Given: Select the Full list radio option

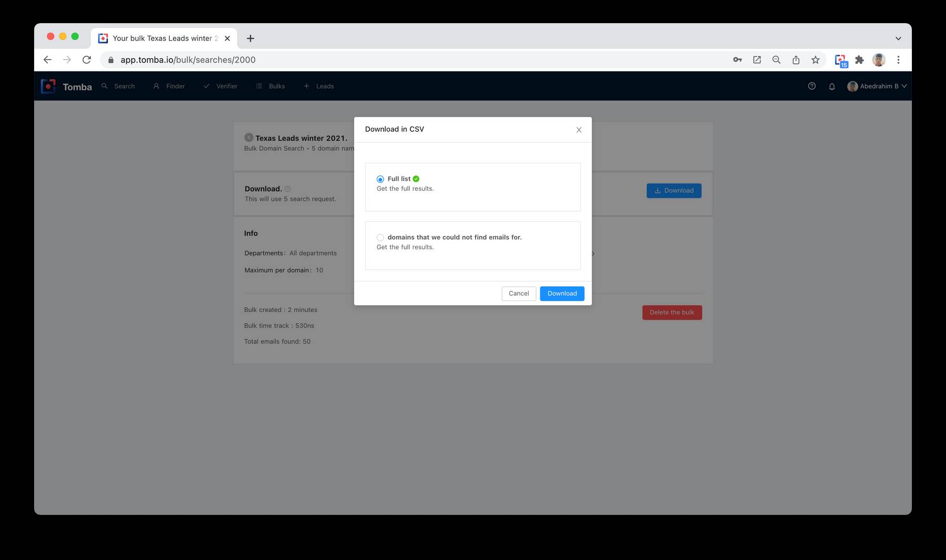Looking at the screenshot, I should [380, 179].
